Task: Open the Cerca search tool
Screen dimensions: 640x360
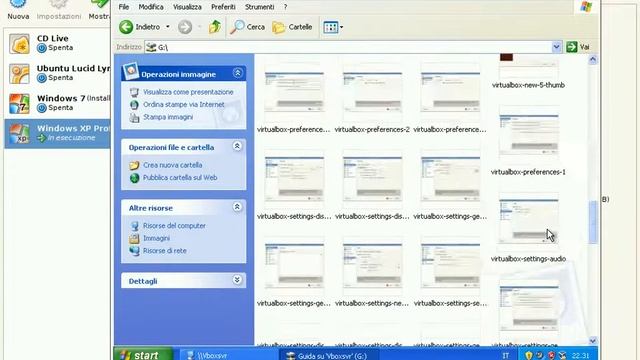Action: pos(247,27)
